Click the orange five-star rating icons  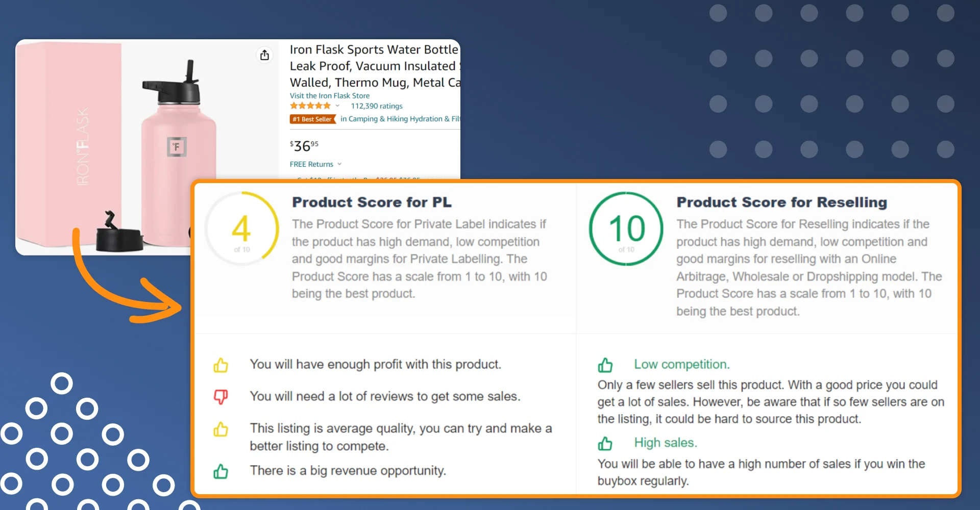(x=310, y=106)
